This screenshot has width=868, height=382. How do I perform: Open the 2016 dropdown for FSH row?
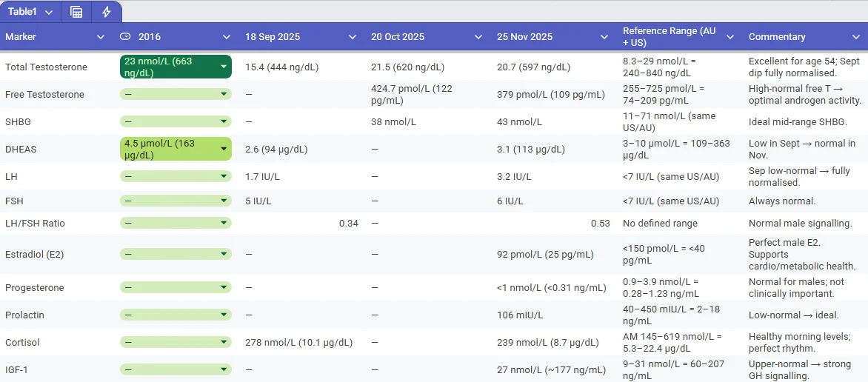pyautogui.click(x=224, y=201)
